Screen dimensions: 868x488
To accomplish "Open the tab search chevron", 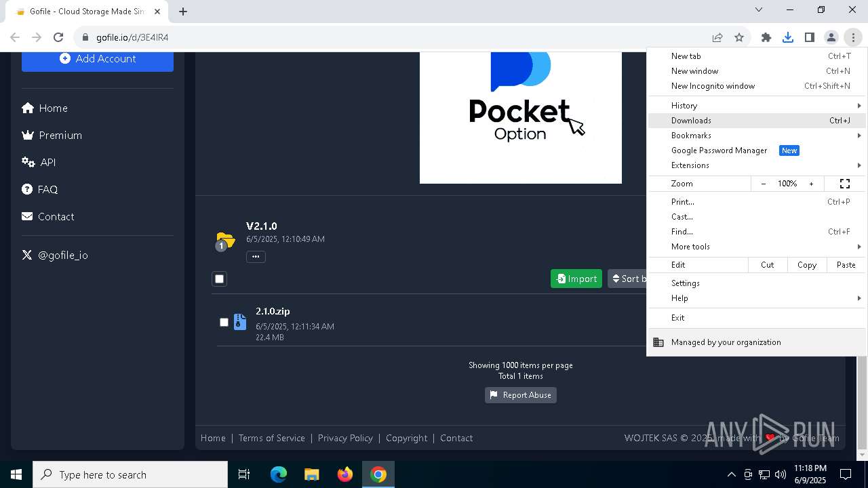I will click(x=759, y=9).
